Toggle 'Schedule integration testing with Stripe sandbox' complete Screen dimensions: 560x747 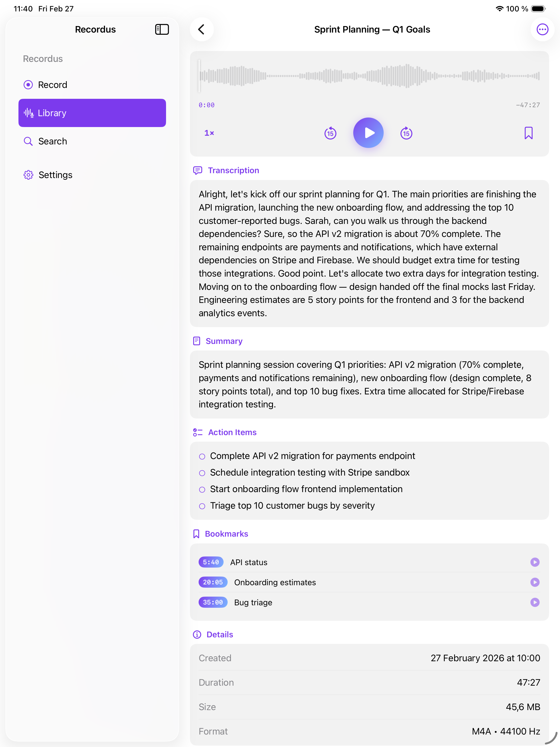pyautogui.click(x=202, y=473)
